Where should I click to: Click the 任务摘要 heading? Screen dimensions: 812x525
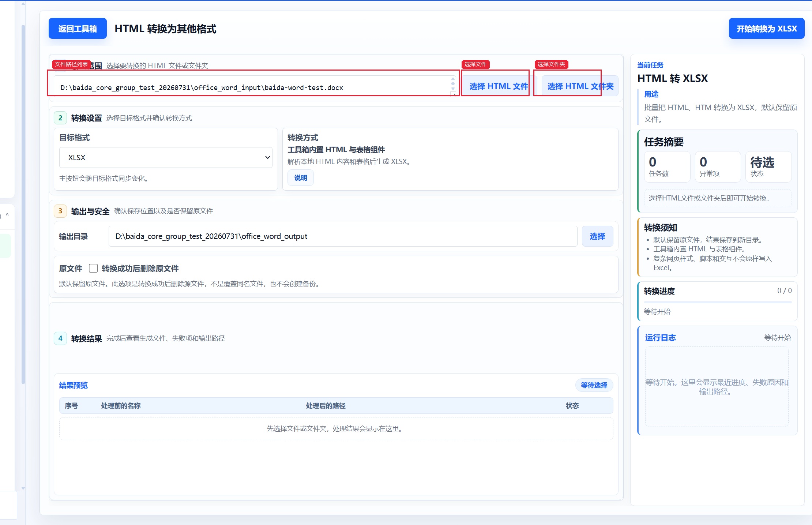coord(664,142)
